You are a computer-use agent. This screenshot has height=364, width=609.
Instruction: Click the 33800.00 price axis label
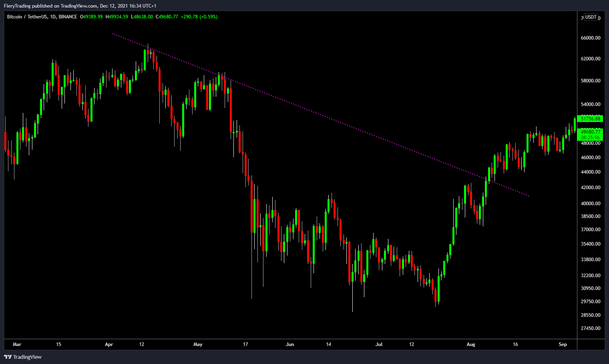click(x=591, y=259)
